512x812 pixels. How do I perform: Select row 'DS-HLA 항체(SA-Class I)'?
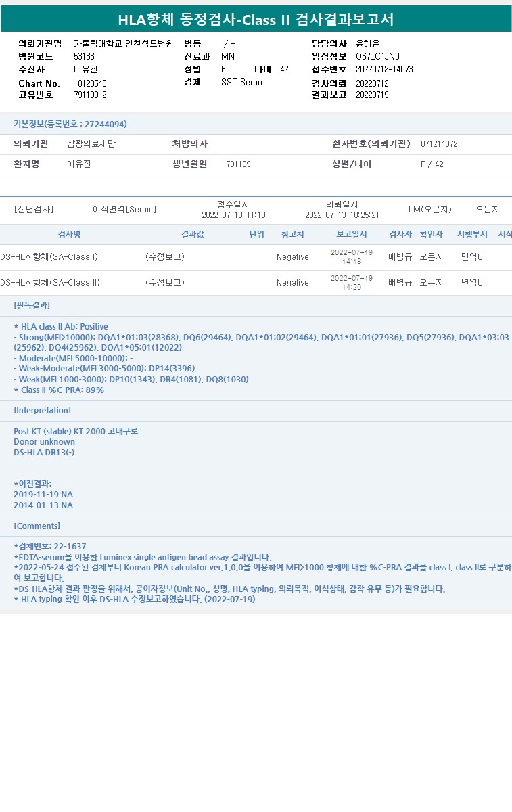256,257
